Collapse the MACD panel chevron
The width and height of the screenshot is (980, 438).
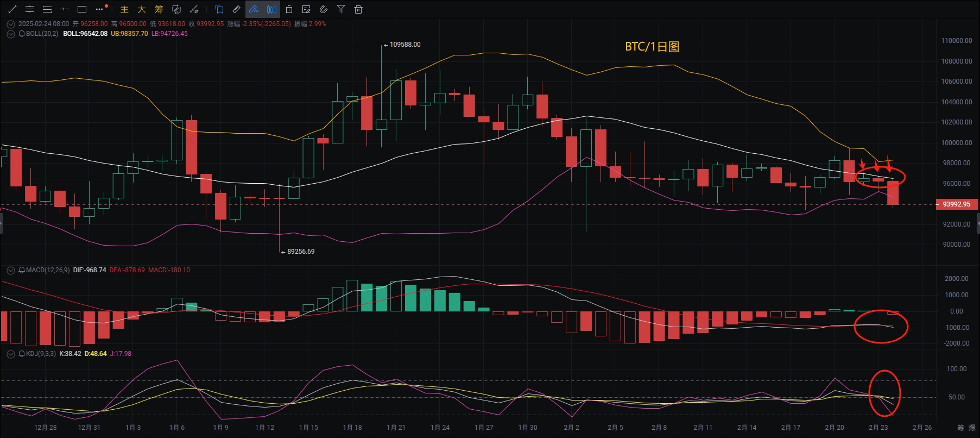click(11, 270)
